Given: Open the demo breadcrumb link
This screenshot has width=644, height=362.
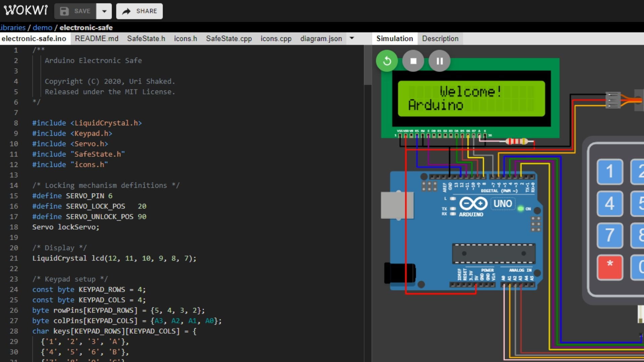Looking at the screenshot, I should pyautogui.click(x=43, y=27).
